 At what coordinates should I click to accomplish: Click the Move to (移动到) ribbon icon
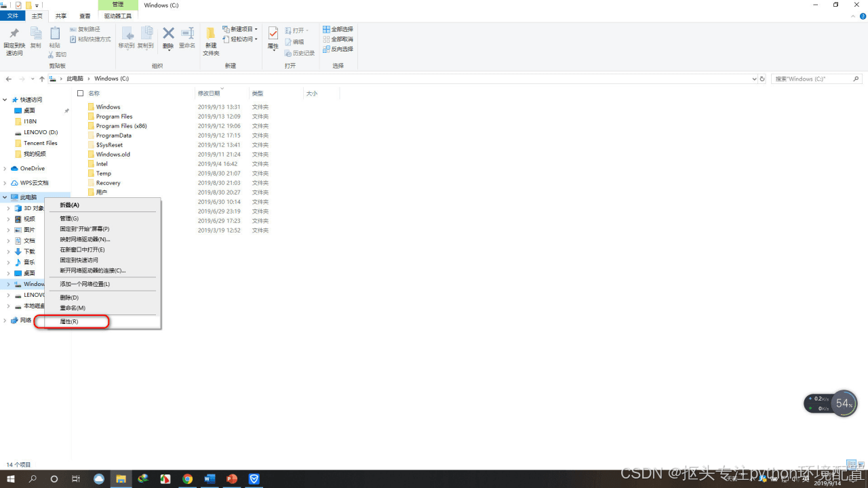pos(127,38)
